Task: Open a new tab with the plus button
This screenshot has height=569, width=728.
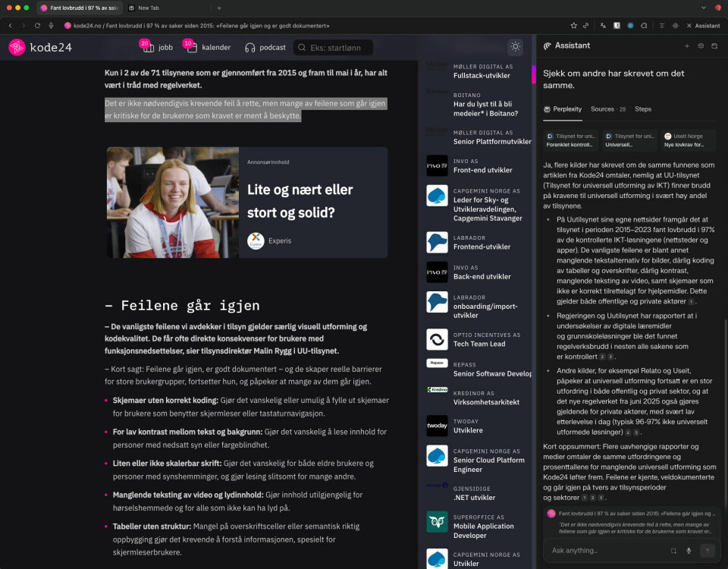Action: click(219, 8)
